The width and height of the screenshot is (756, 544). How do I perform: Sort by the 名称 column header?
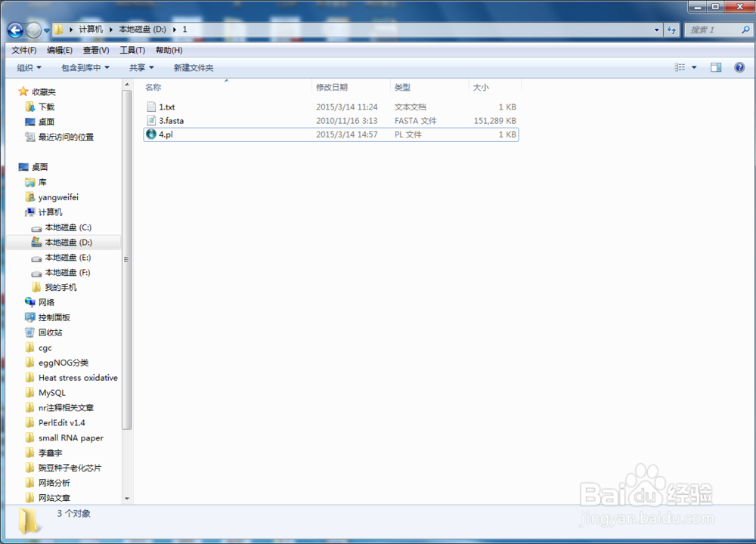228,87
